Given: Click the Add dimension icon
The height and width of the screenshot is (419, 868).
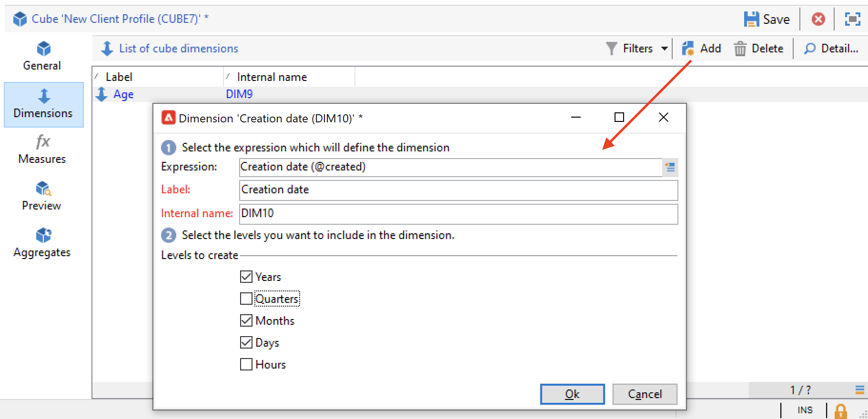Looking at the screenshot, I should [688, 49].
